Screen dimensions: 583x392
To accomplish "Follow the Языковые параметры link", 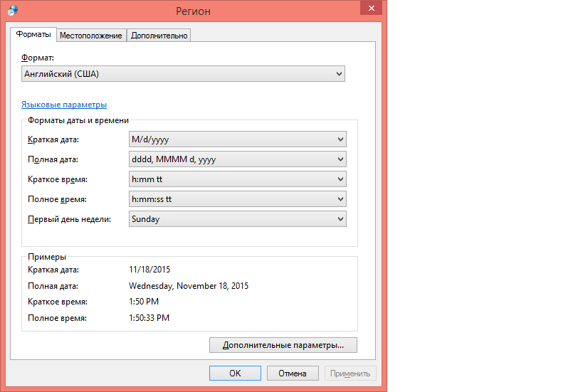I will [64, 105].
